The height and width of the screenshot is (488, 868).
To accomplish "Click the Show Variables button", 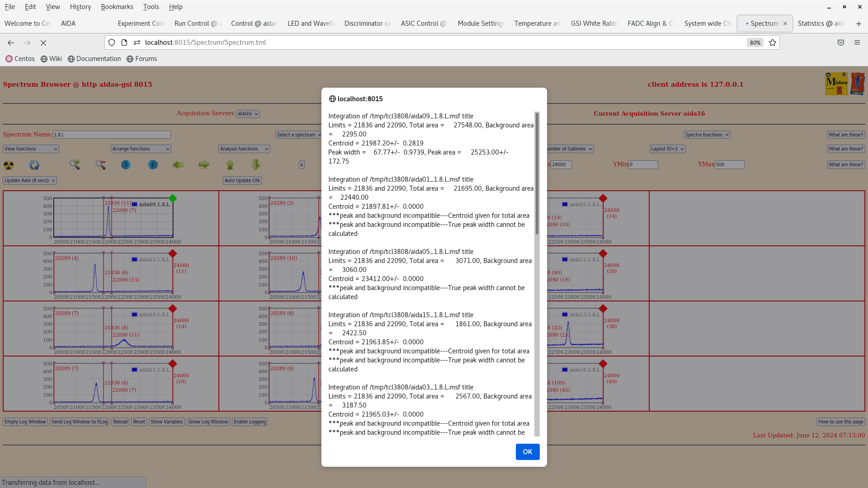I will 166,422.
